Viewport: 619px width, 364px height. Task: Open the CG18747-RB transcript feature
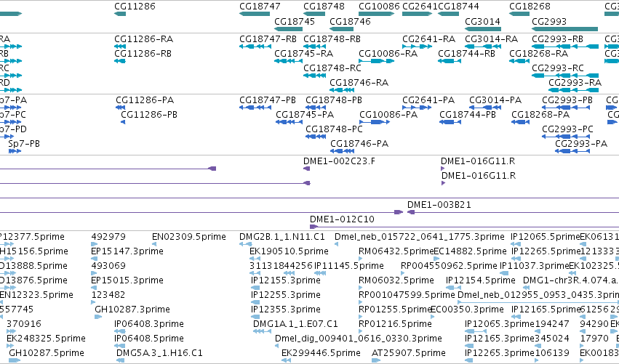pyautogui.click(x=255, y=46)
